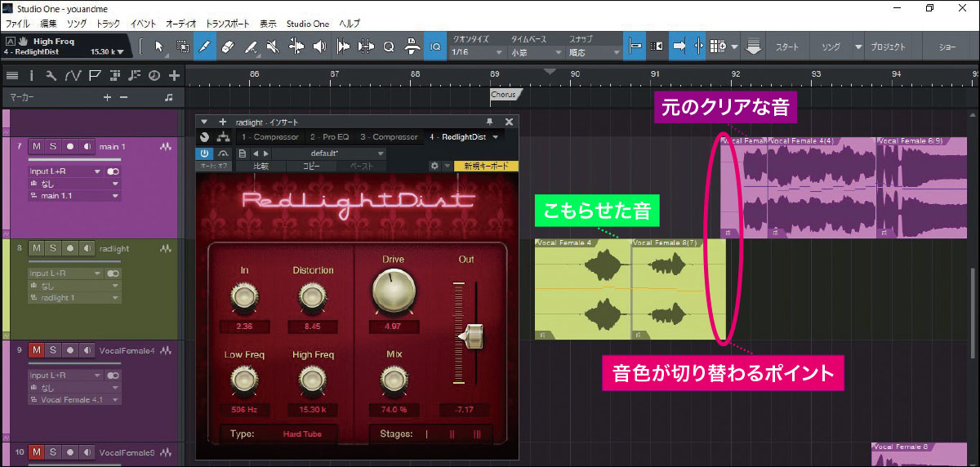Open the オーディオ menu
Image resolution: width=980 pixels, height=467 pixels.
pyautogui.click(x=181, y=24)
